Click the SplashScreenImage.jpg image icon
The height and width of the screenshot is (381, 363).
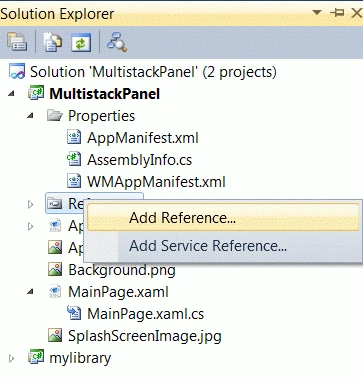pyautogui.click(x=55, y=335)
